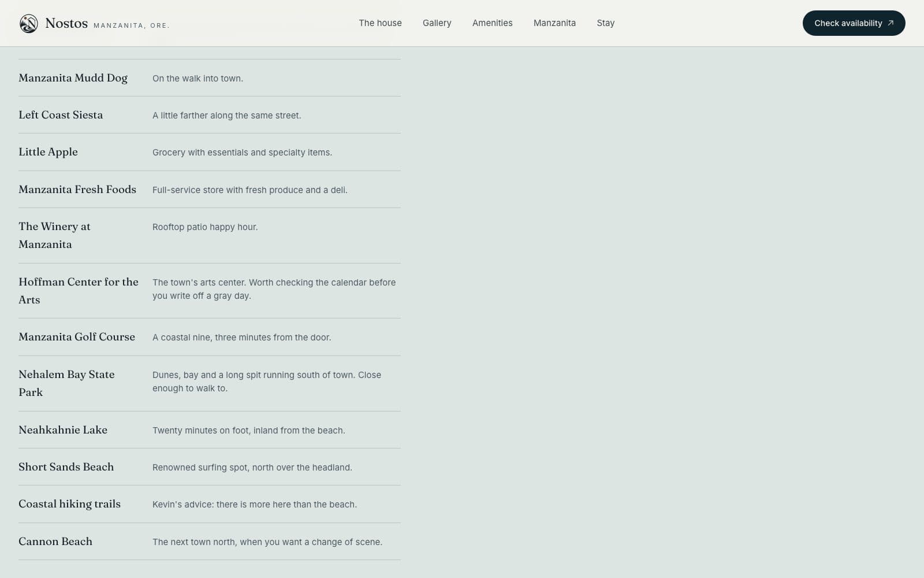Select 'Renowned surfing spot' description
Screen dimensions: 924x578
pyautogui.click(x=252, y=468)
